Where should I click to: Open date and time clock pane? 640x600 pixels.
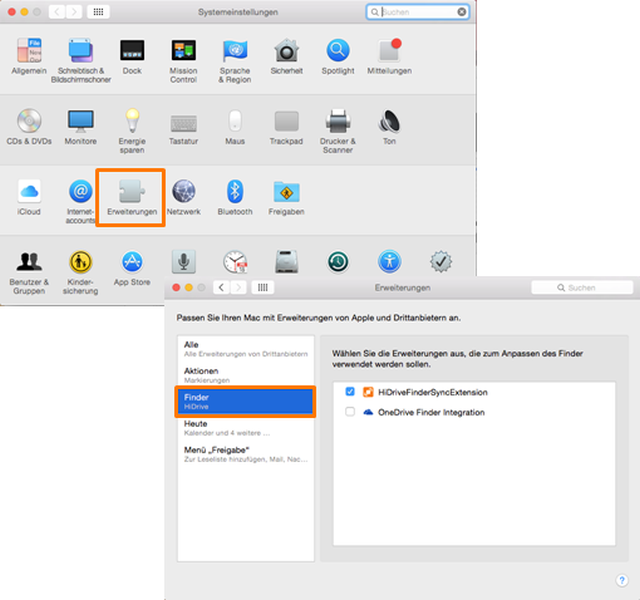tap(235, 262)
